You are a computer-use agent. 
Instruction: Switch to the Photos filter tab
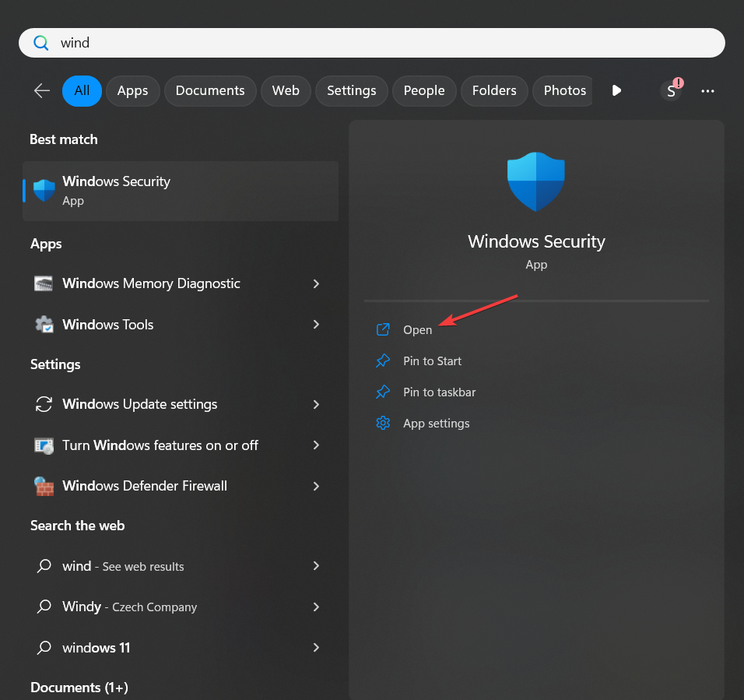(x=563, y=90)
